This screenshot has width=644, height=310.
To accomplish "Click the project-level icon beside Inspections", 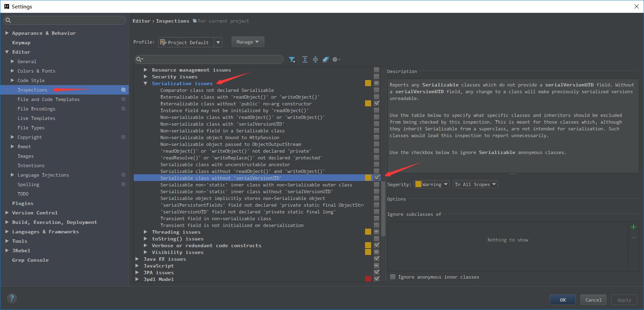I will 123,90.
